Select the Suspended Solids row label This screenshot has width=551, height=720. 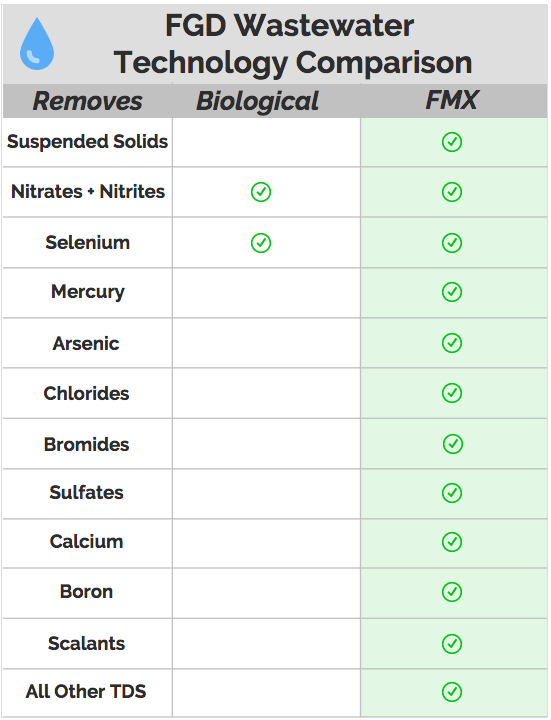87,141
